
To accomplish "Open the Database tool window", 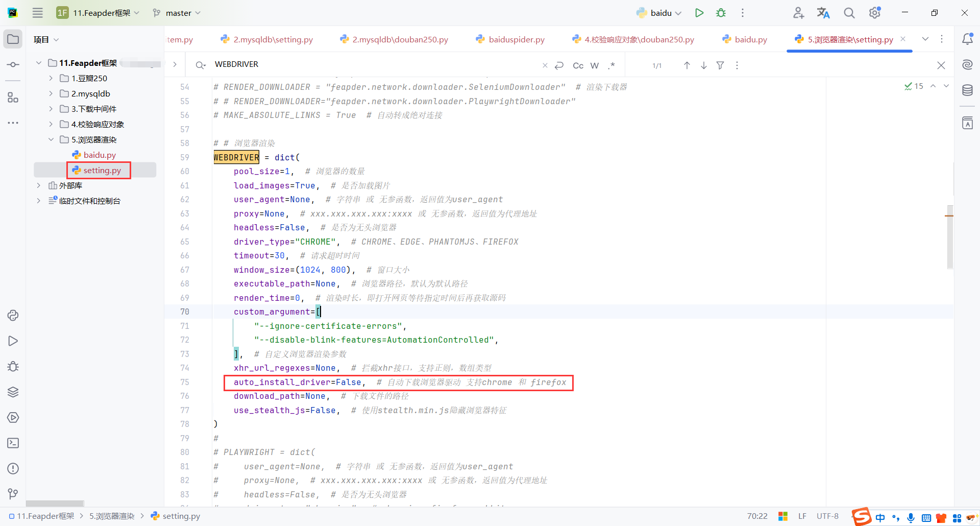I will 968,90.
